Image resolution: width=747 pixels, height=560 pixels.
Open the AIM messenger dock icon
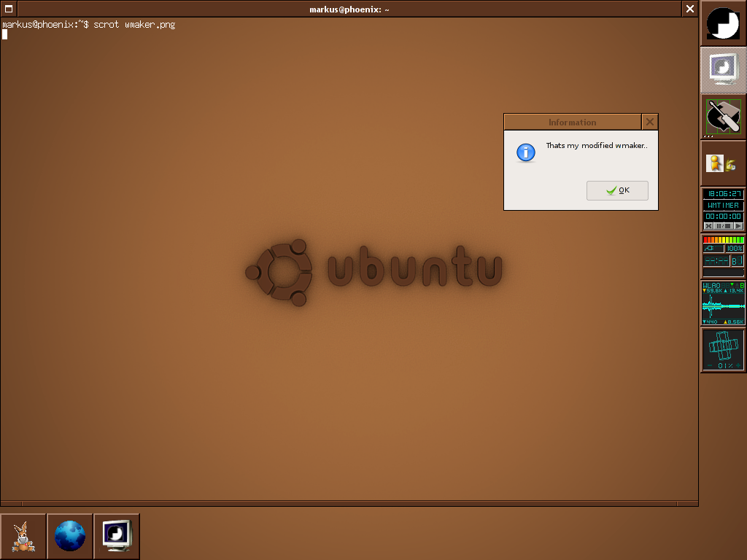tap(723, 163)
